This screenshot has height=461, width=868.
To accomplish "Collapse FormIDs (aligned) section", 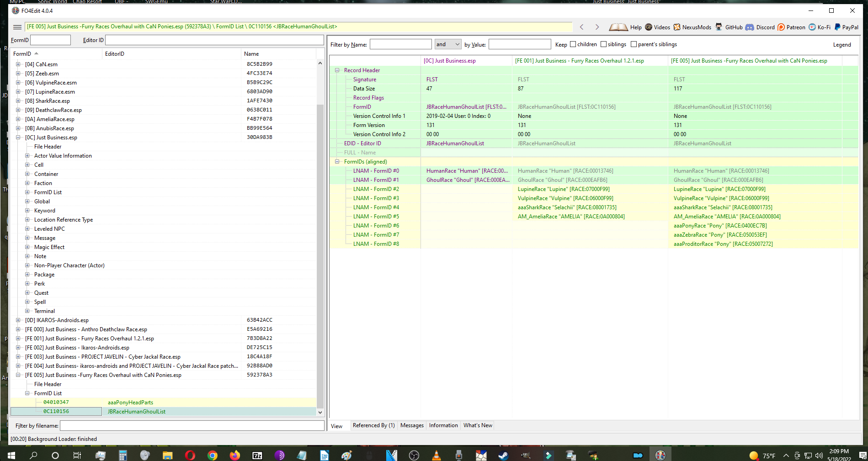I will (337, 162).
